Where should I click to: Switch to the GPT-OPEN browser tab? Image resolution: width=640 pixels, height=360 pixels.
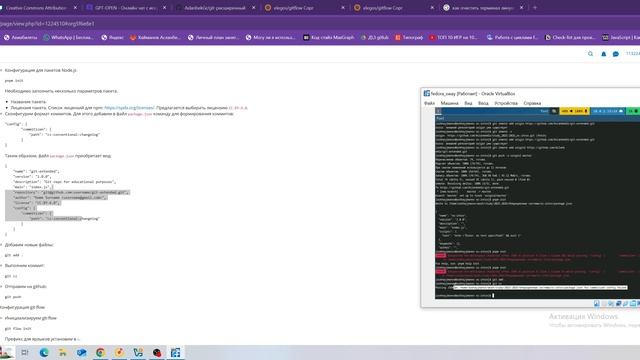[126, 8]
